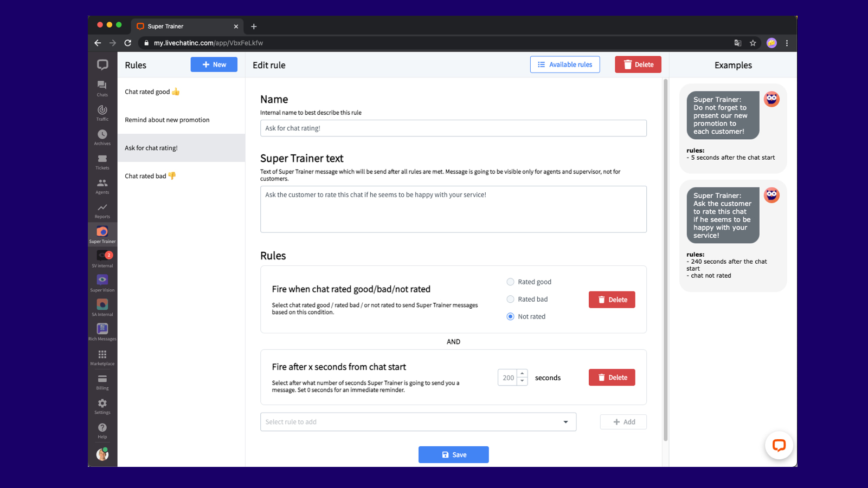Delete the chat rated condition
Screen dimensions: 868x488
click(x=612, y=300)
